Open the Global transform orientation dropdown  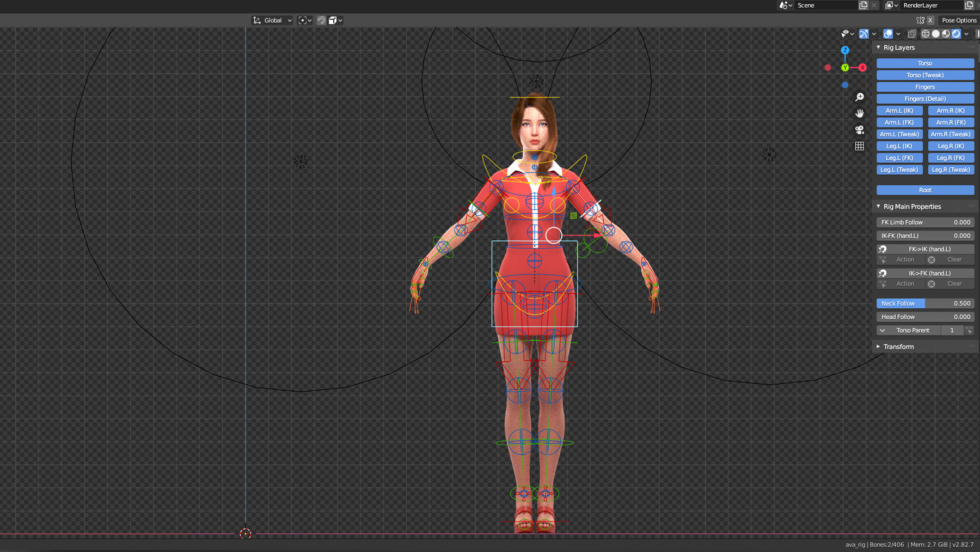272,20
